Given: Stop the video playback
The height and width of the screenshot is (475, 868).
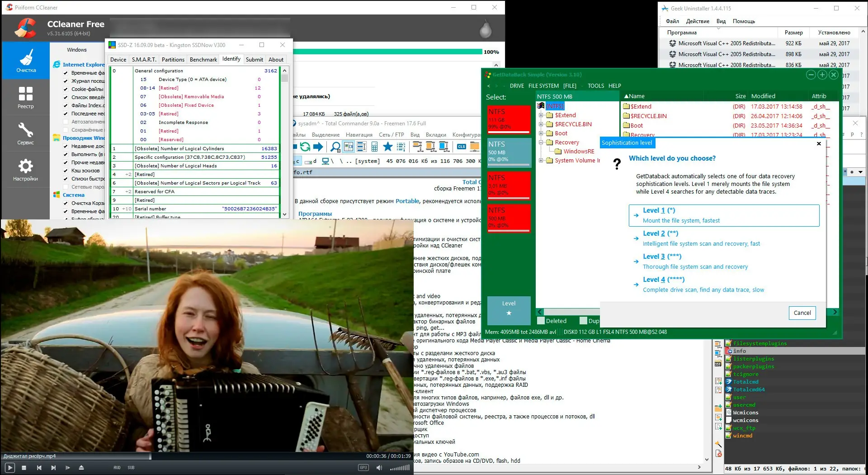Looking at the screenshot, I should pyautogui.click(x=24, y=468).
